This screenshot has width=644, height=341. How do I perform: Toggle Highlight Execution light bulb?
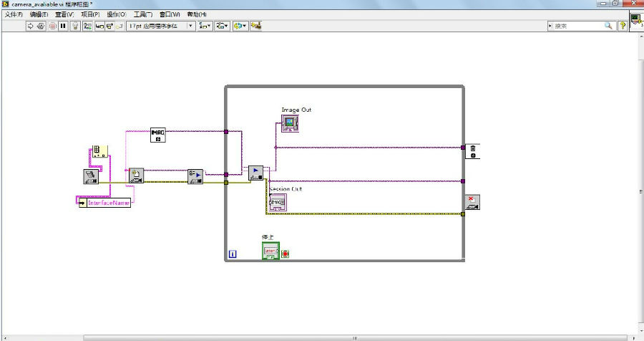pyautogui.click(x=75, y=26)
